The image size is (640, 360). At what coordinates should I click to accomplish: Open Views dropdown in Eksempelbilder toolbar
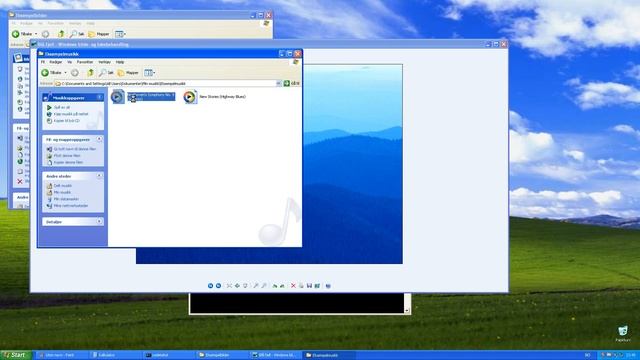tap(120, 34)
